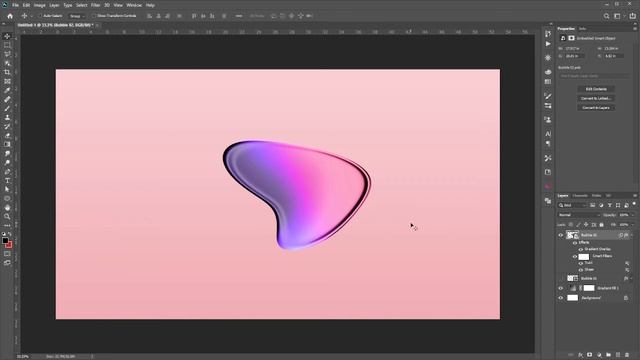Select the Brush tool
This screenshot has width=640, height=360.
(7, 108)
